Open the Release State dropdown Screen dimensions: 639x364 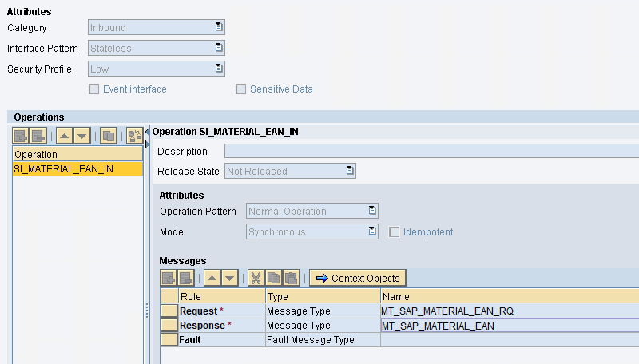[x=350, y=170]
